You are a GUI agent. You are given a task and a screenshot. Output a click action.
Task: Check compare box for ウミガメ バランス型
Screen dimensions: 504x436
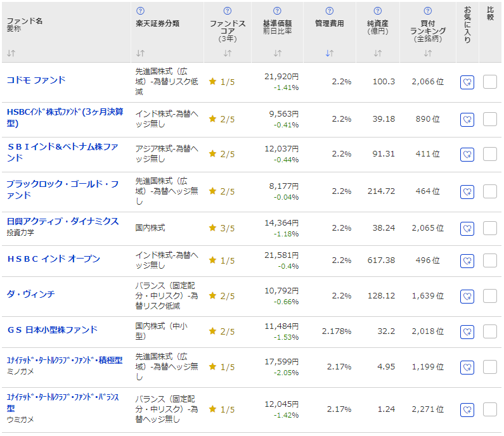[490, 409]
